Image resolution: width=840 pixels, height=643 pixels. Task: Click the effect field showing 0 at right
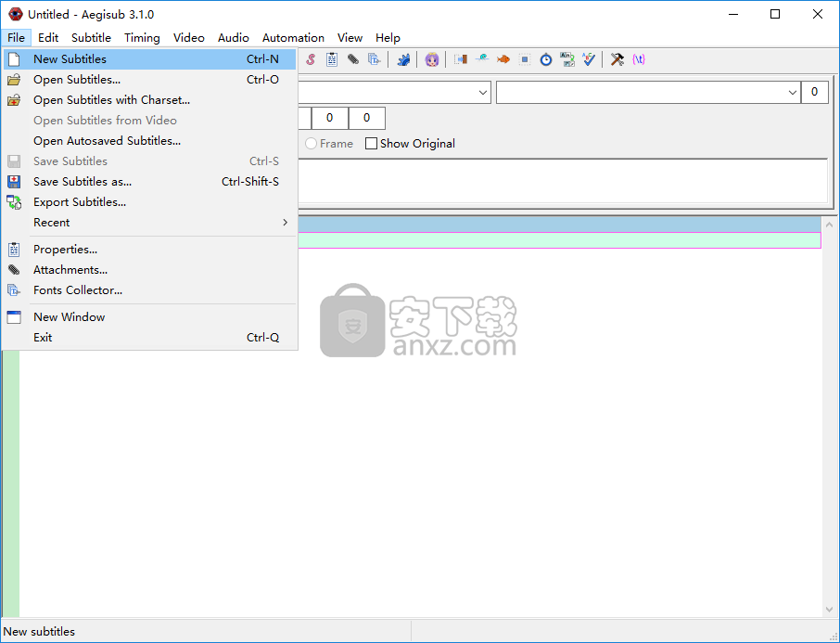pos(814,92)
